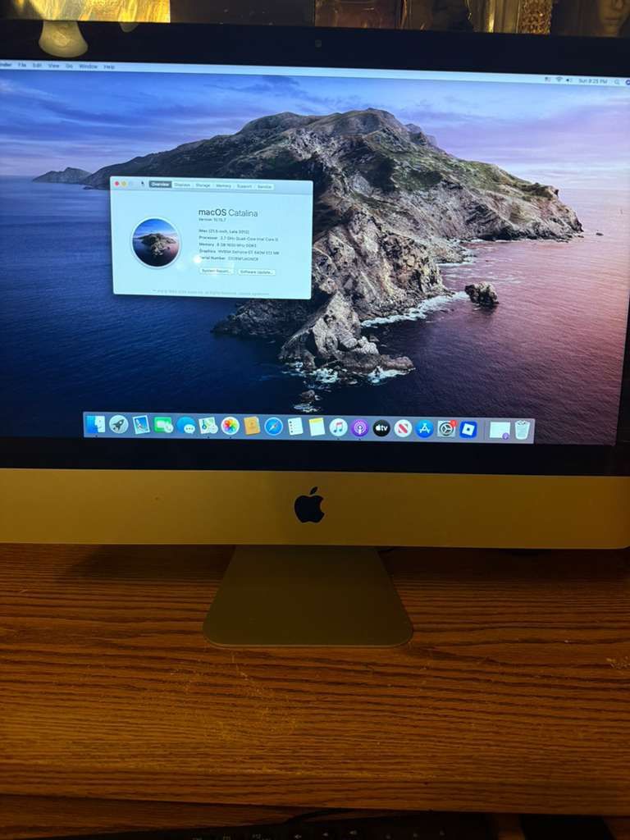Click the Graphics specification line
The width and height of the screenshot is (630, 840).
click(239, 251)
